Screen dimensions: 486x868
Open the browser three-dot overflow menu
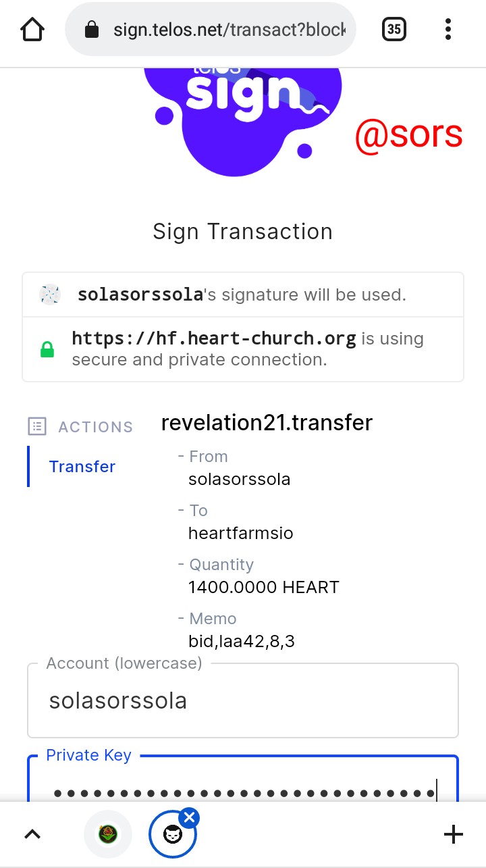[448, 29]
